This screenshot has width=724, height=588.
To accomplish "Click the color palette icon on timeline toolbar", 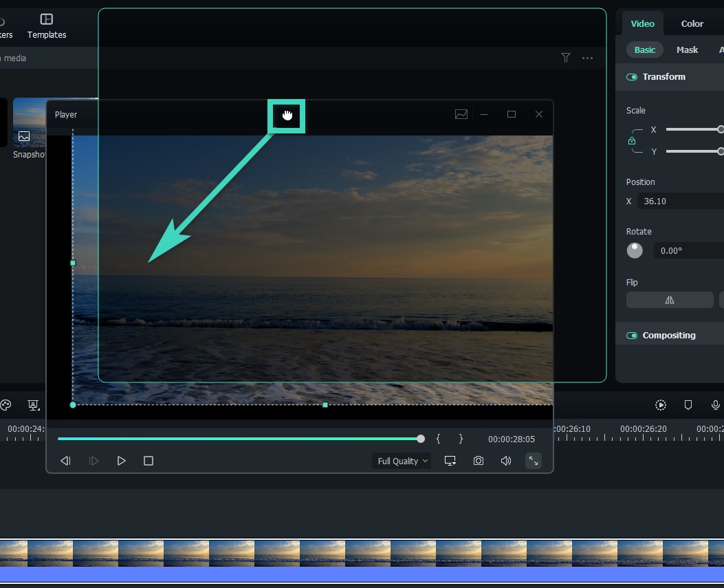I will click(6, 405).
